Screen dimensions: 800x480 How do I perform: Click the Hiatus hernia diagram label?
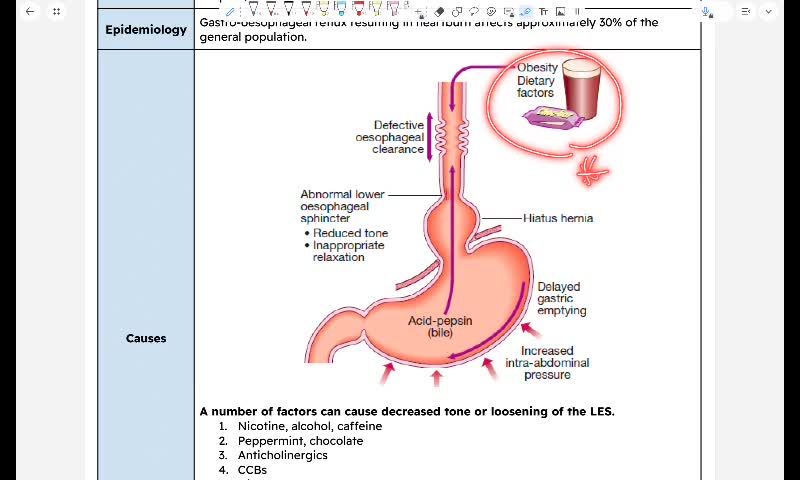(x=557, y=218)
